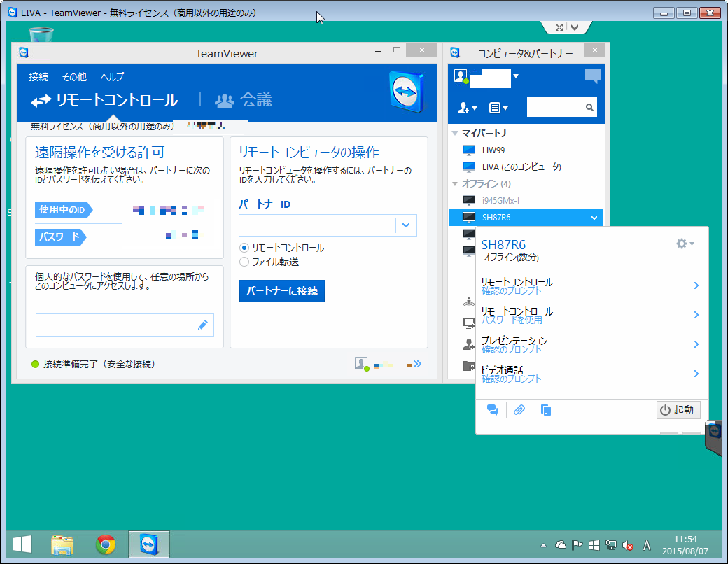Collapse the オフライン (4) group

(x=455, y=184)
